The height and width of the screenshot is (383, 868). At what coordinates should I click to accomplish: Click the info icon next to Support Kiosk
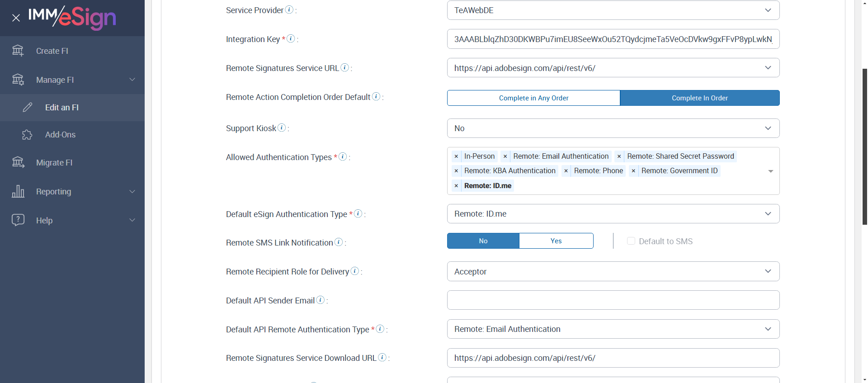pyautogui.click(x=282, y=128)
